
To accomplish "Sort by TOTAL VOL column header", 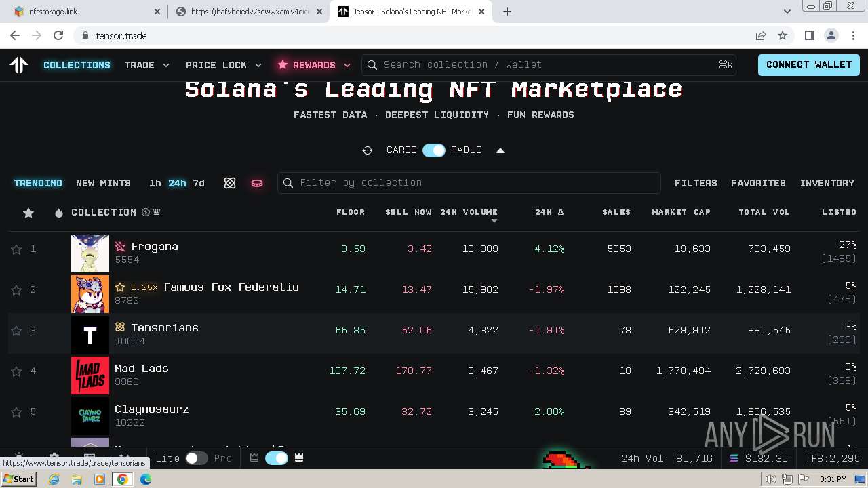I will [764, 212].
